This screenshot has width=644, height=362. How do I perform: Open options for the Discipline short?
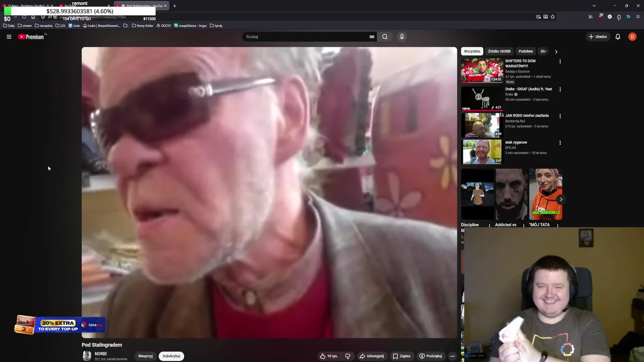tap(490, 225)
